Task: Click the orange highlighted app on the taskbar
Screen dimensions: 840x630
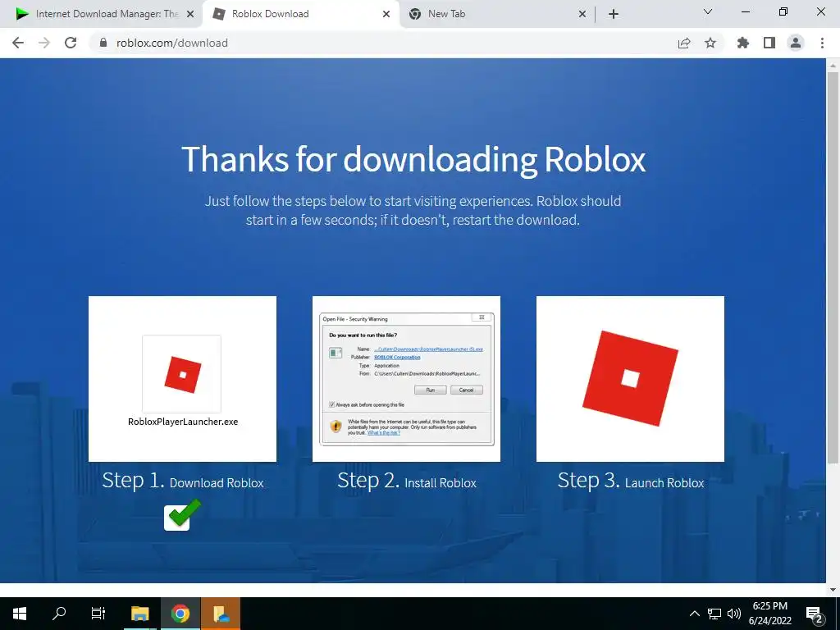Action: click(221, 614)
